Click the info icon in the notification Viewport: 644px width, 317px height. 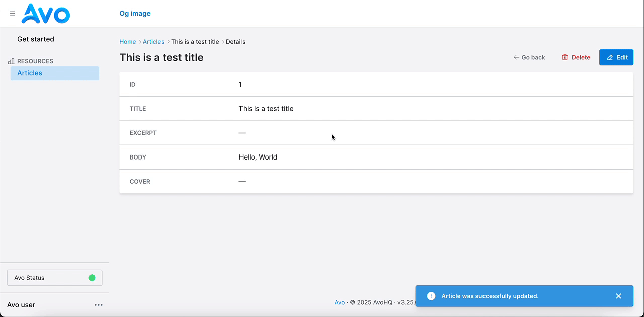click(431, 296)
